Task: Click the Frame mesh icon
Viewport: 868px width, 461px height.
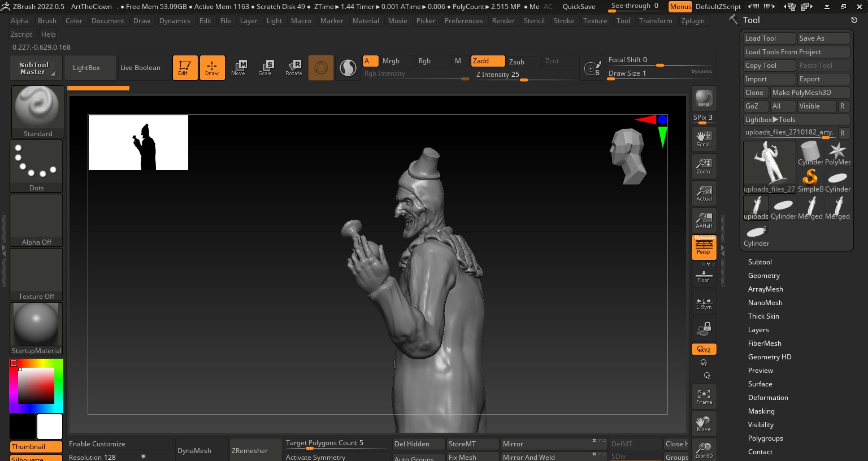Action: [x=704, y=397]
